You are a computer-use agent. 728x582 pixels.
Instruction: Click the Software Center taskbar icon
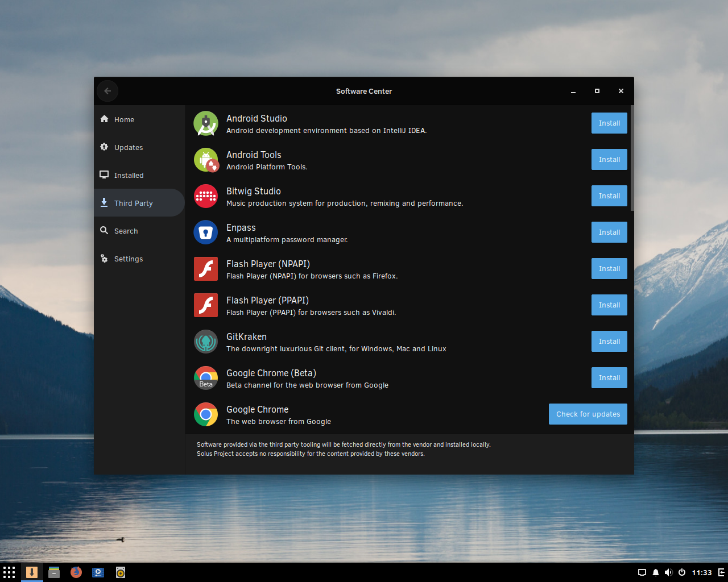click(x=32, y=572)
